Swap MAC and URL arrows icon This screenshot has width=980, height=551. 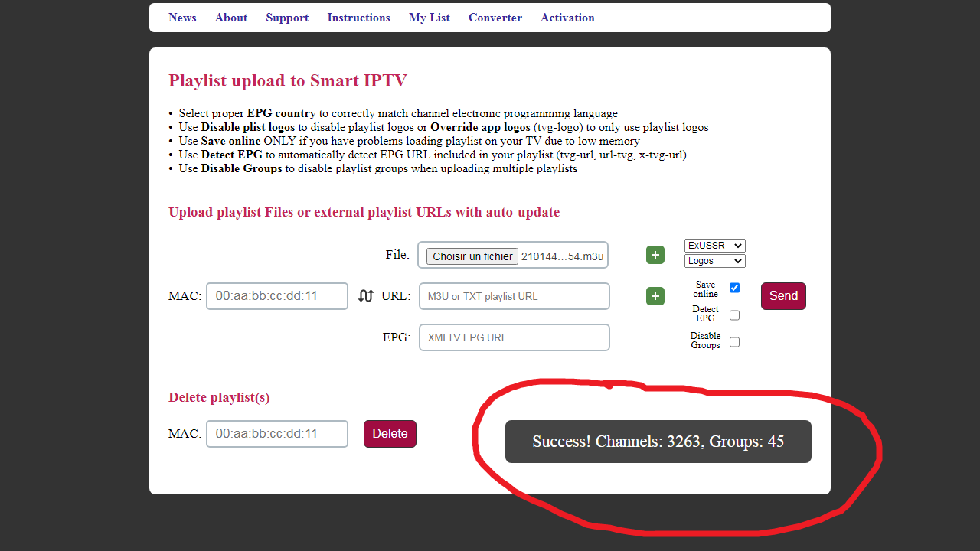pyautogui.click(x=366, y=296)
